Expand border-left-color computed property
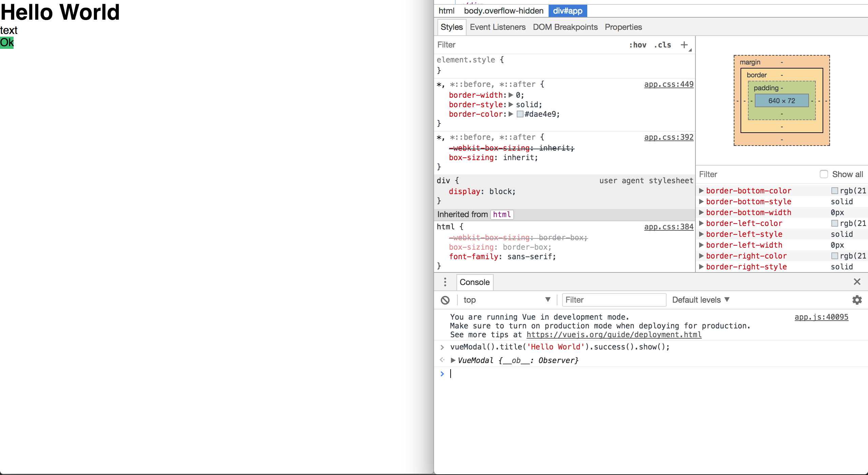 (702, 223)
